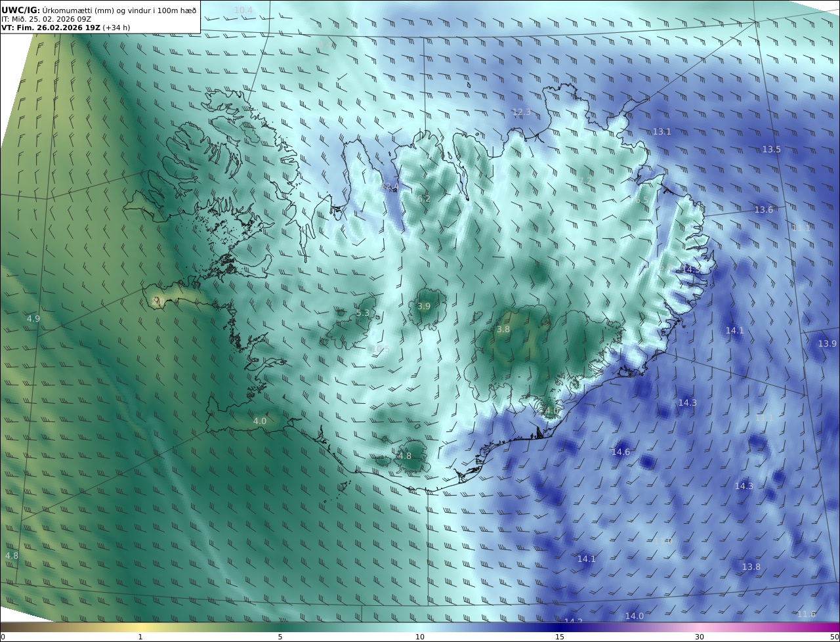Click the 6.5 value label

click(x=641, y=200)
